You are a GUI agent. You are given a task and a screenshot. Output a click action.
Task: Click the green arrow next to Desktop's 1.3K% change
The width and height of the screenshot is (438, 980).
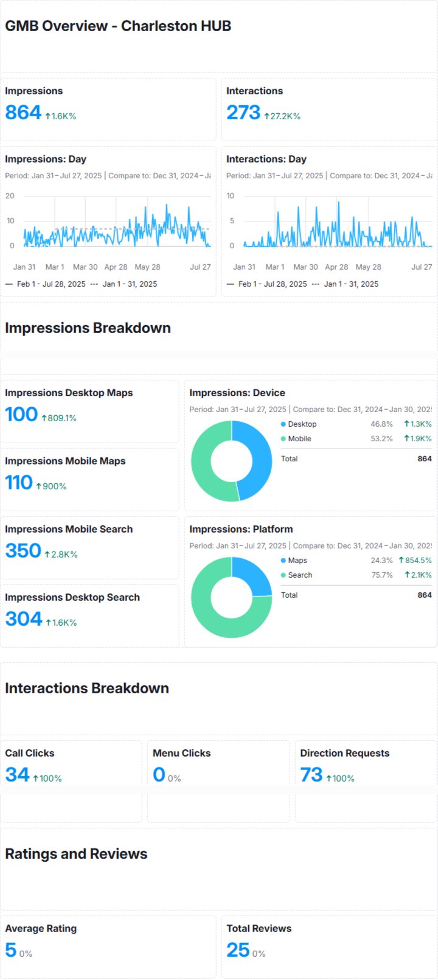click(406, 424)
